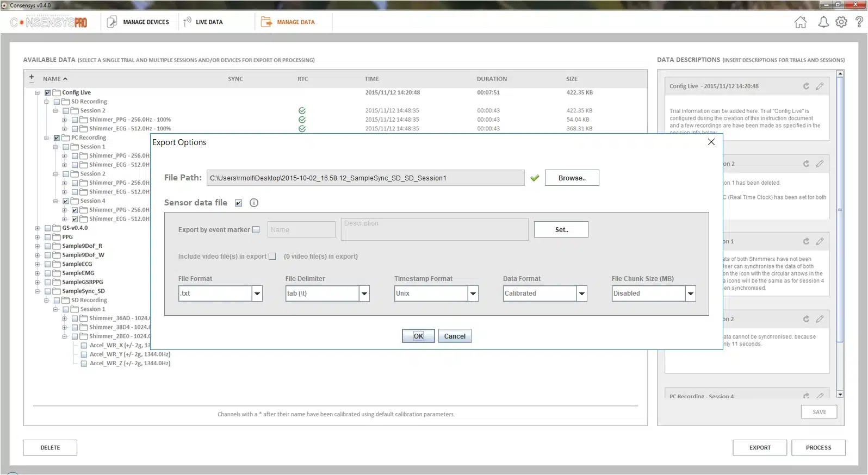Click the edit pencil for Config Live description
The width and height of the screenshot is (868, 475).
click(820, 86)
